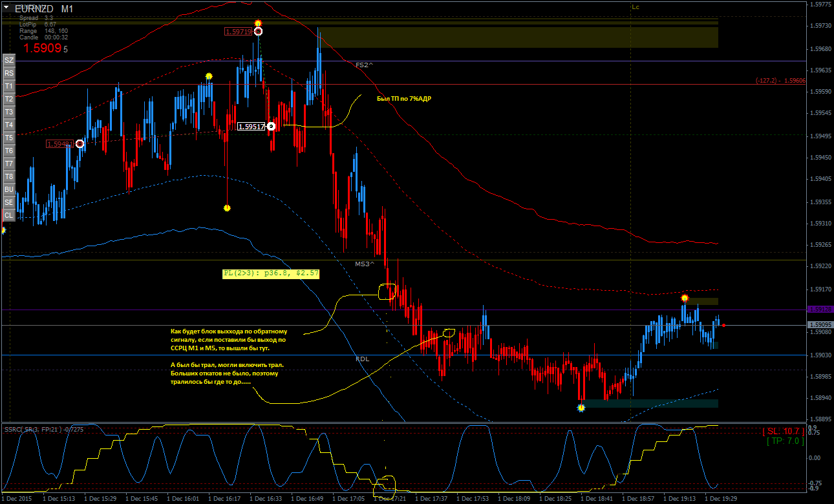Image resolution: width=834 pixels, height=504 pixels.
Task: Select the 1.59517 trade marker circle
Action: [x=271, y=127]
